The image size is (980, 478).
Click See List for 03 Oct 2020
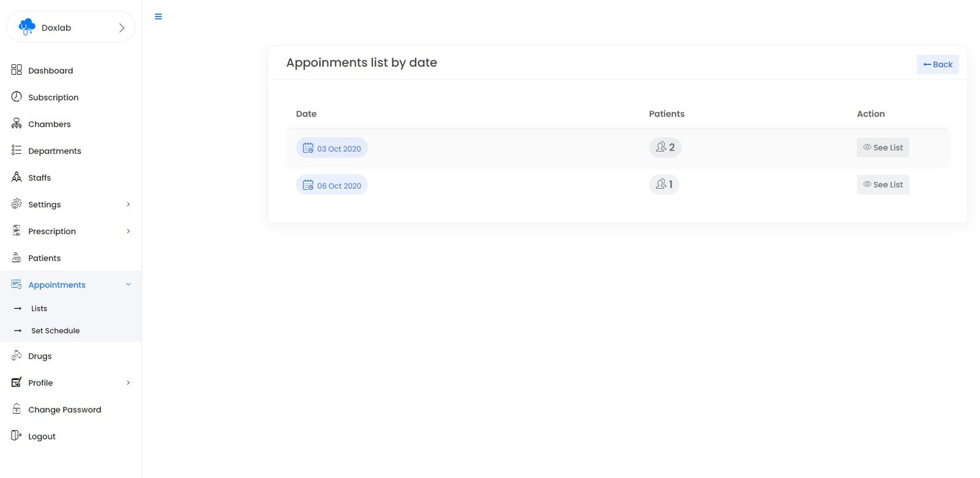[883, 148]
